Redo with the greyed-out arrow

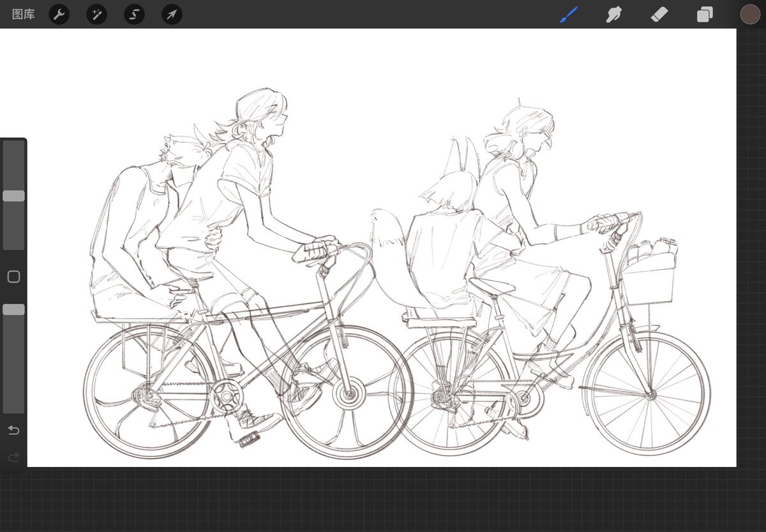13,457
